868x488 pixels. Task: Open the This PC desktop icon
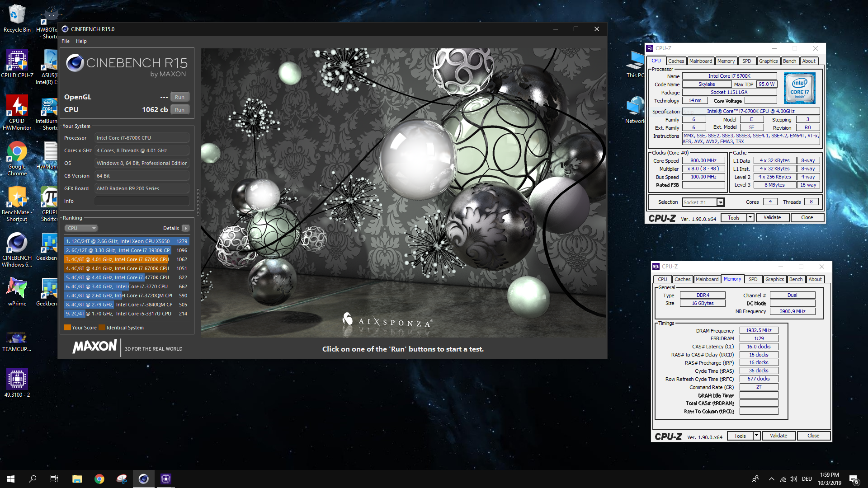click(x=635, y=65)
